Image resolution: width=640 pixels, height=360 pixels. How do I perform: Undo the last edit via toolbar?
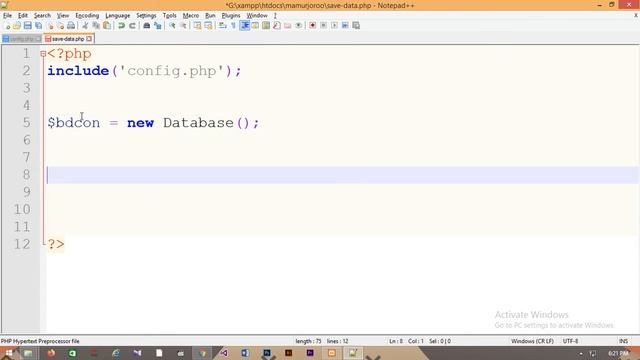121,26
